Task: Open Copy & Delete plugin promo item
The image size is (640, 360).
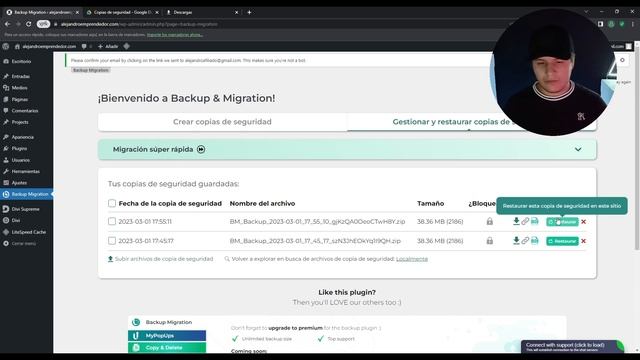Action: 167,347
